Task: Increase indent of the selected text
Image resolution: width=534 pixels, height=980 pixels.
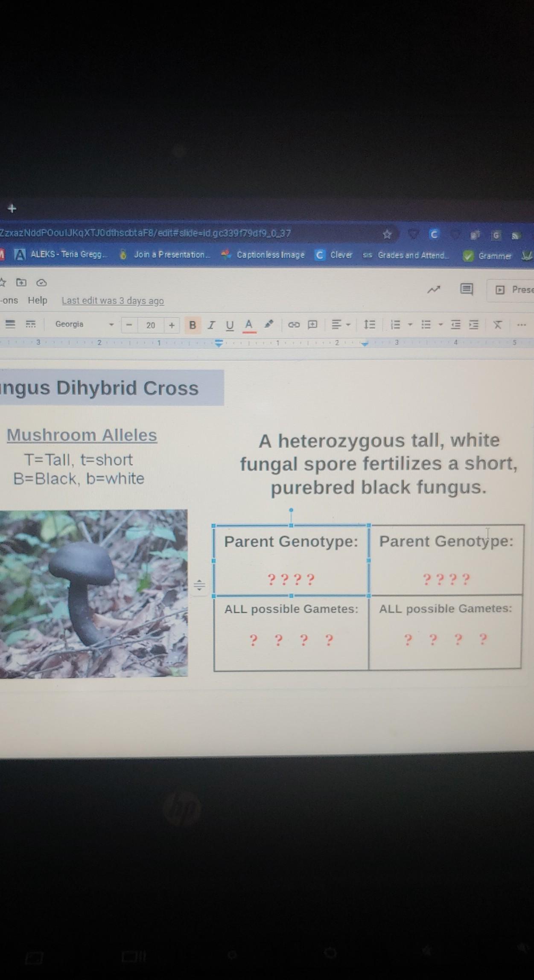Action: 474,325
